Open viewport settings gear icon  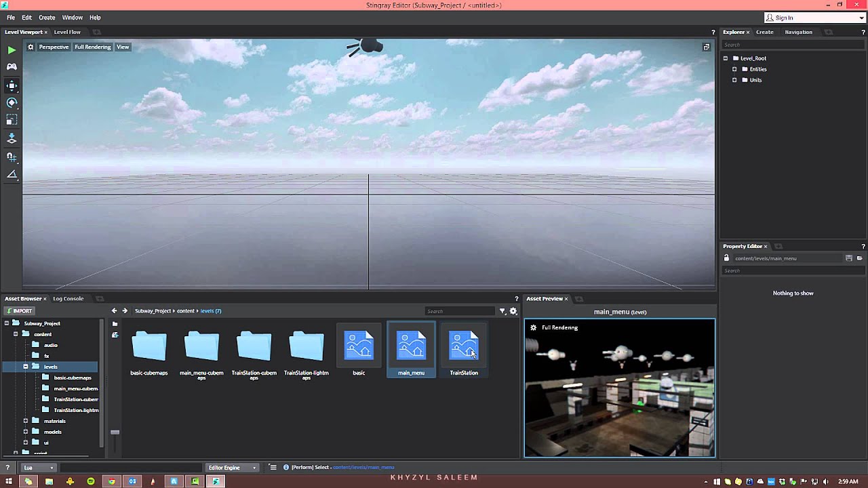(31, 47)
